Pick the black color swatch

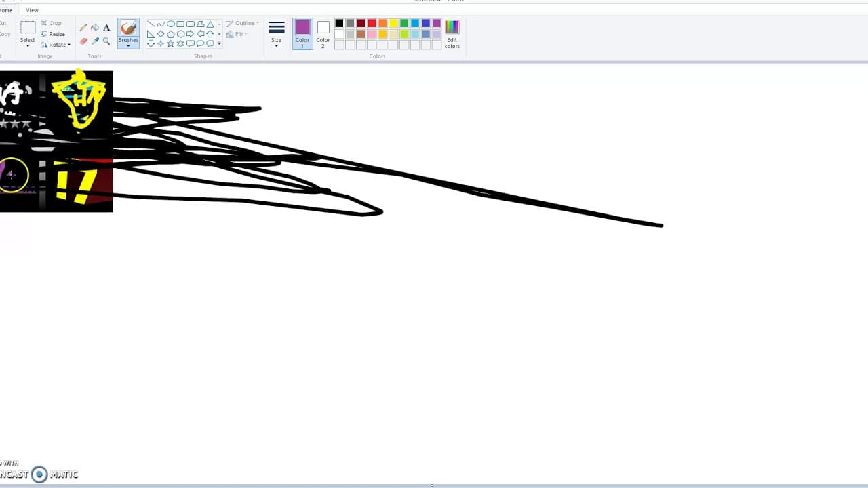(339, 23)
